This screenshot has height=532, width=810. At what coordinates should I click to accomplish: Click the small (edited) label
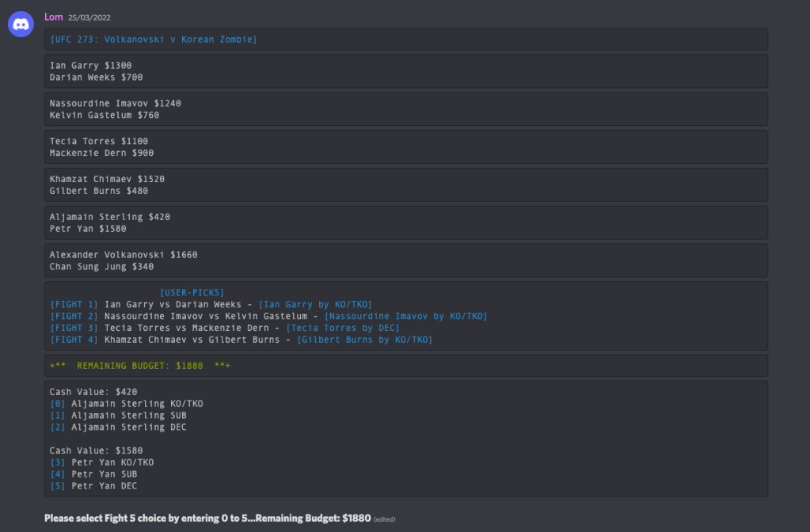point(384,519)
